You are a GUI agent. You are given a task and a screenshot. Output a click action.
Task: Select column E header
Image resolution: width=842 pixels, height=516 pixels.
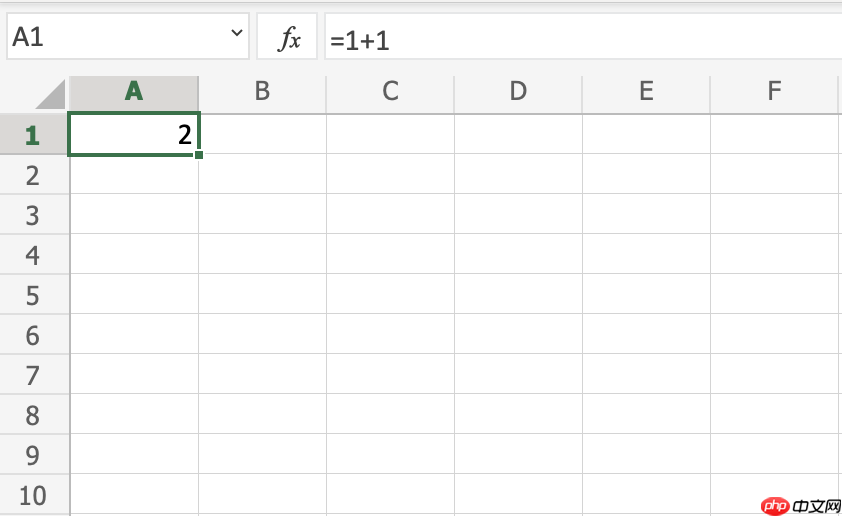click(646, 92)
